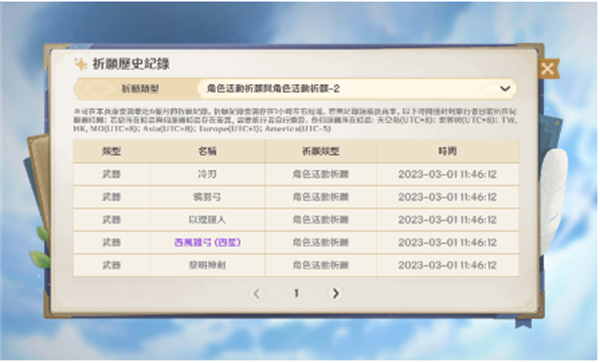
Task: Click the 時間 column header
Action: tap(447, 151)
